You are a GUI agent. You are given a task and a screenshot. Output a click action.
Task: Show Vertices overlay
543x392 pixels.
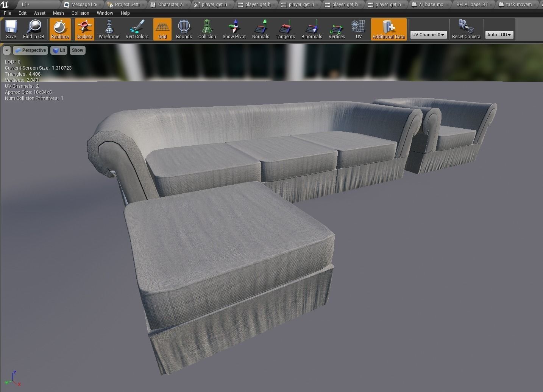337,29
